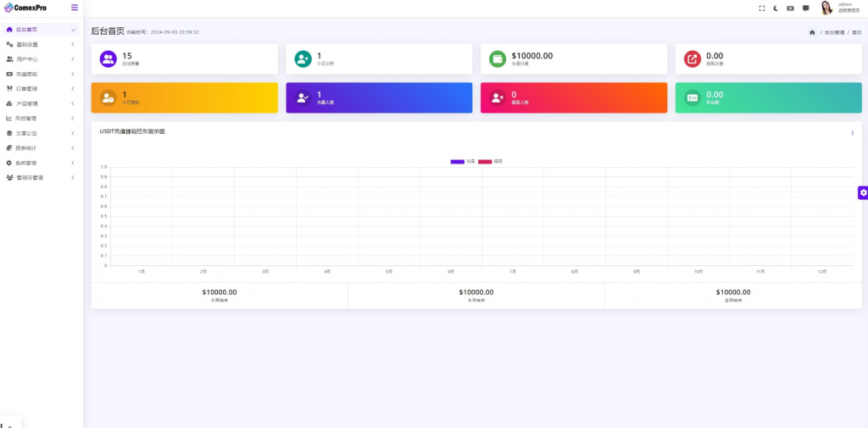Click the green wallet icon on $10000.00 card
Screen dimensions: 868x428
[x=498, y=58]
